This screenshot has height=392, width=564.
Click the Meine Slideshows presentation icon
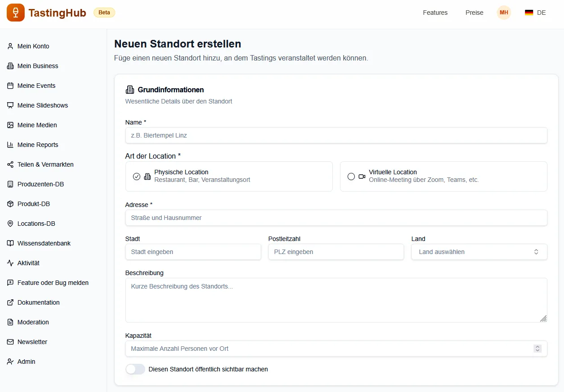tap(10, 105)
